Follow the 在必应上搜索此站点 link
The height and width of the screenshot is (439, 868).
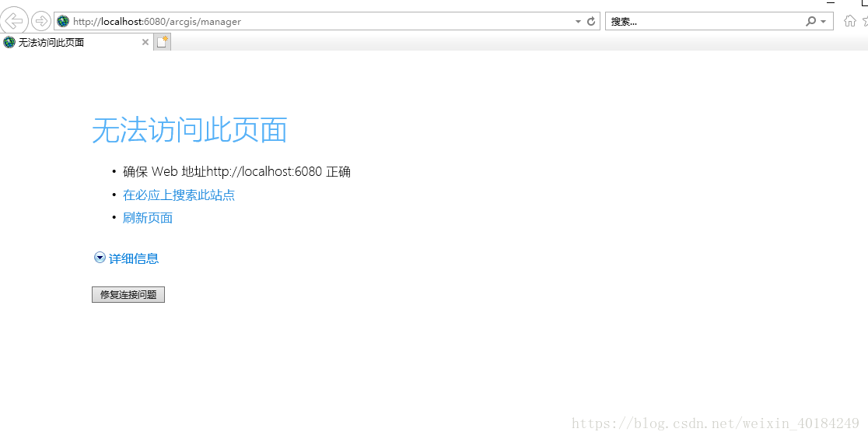pyautogui.click(x=179, y=195)
